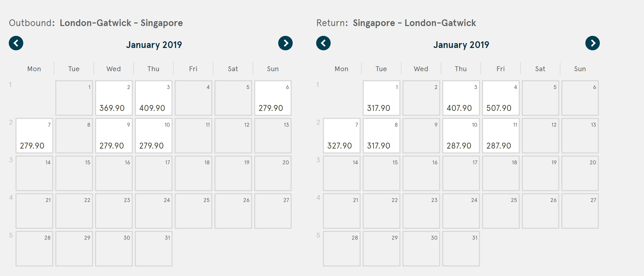This screenshot has height=276, width=644.
Task: Pick outbound Monday January 7 fare
Action: click(34, 136)
